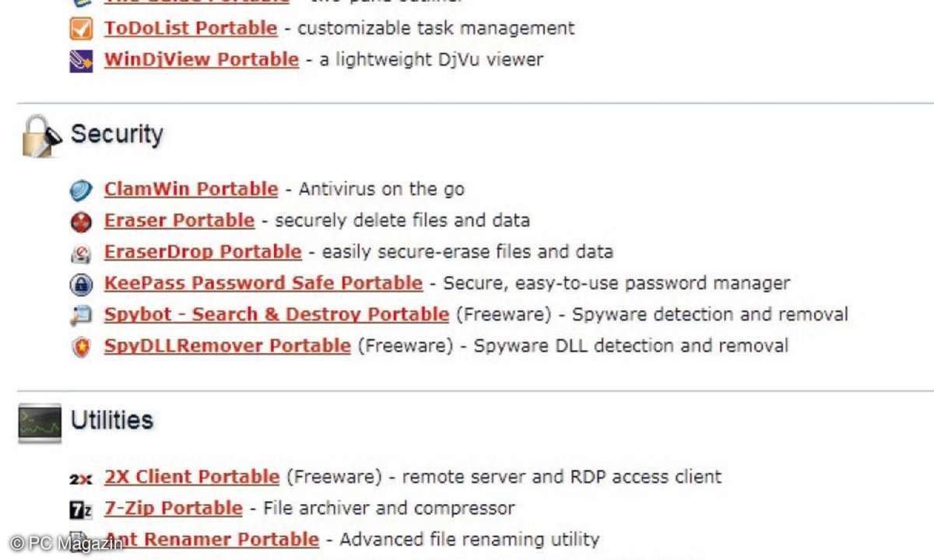Viewport: 934px width, 560px height.
Task: Follow the 7-Zip Portable link
Action: click(174, 508)
